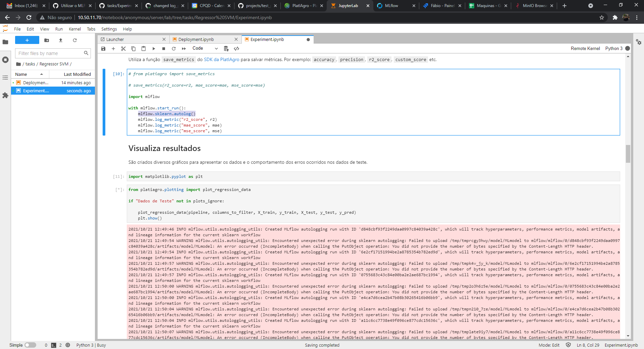Click the kernel status circle icon
Viewport: 644px width, 349px height.
click(628, 48)
